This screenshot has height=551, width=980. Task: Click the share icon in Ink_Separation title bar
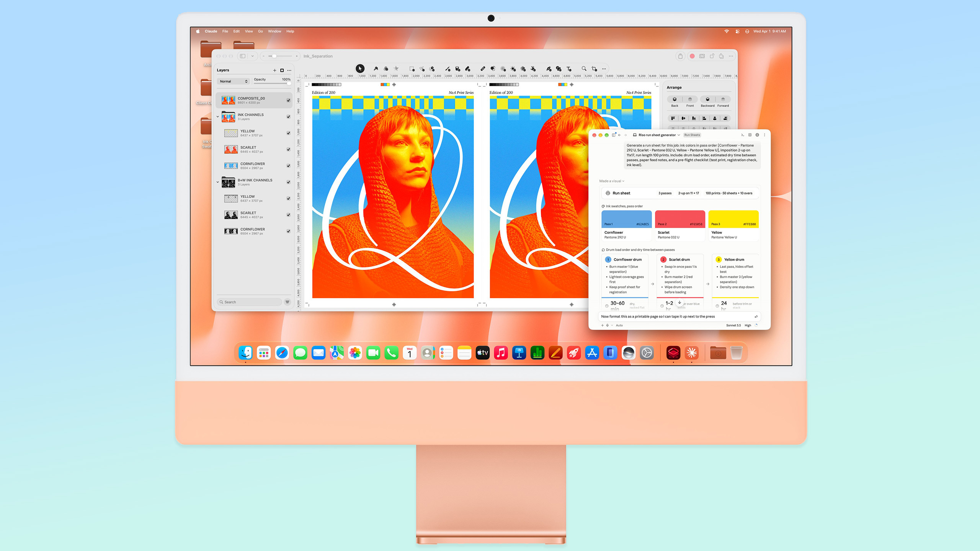(x=721, y=56)
